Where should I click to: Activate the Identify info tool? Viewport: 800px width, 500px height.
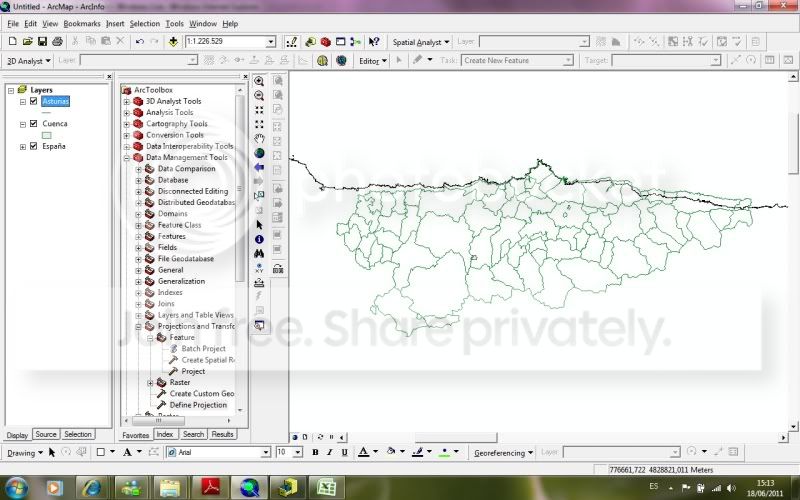(x=259, y=240)
